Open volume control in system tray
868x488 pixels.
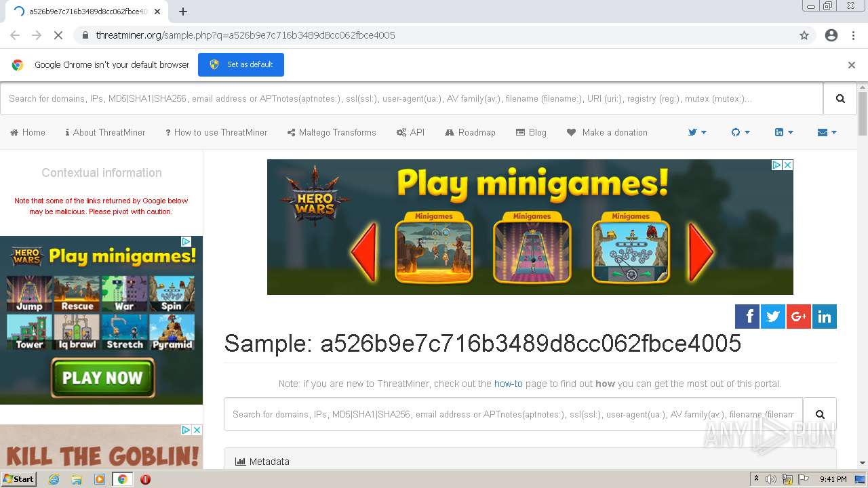tap(771, 479)
